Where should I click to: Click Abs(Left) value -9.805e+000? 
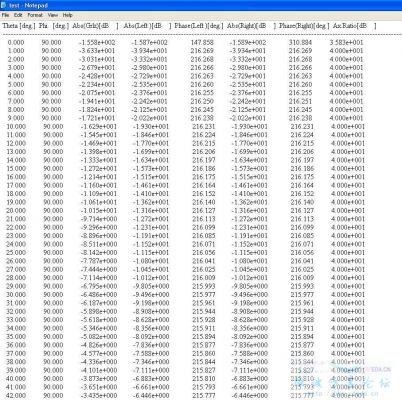click(x=151, y=286)
